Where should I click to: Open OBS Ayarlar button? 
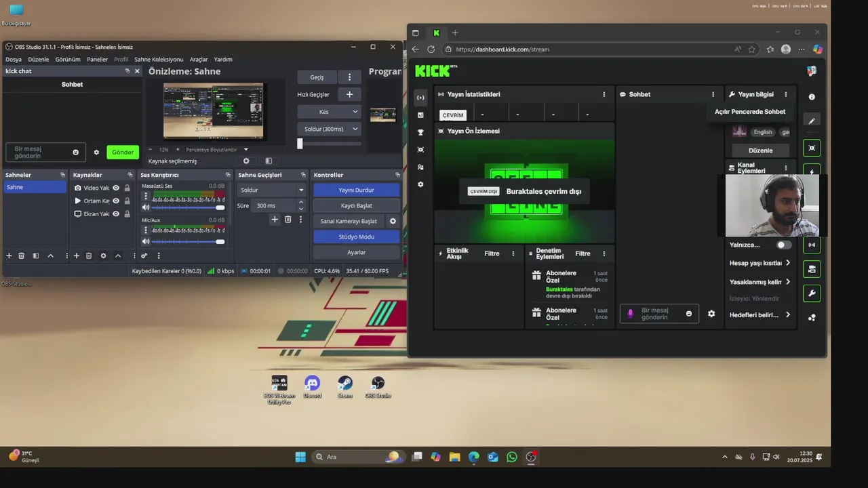[x=356, y=252]
